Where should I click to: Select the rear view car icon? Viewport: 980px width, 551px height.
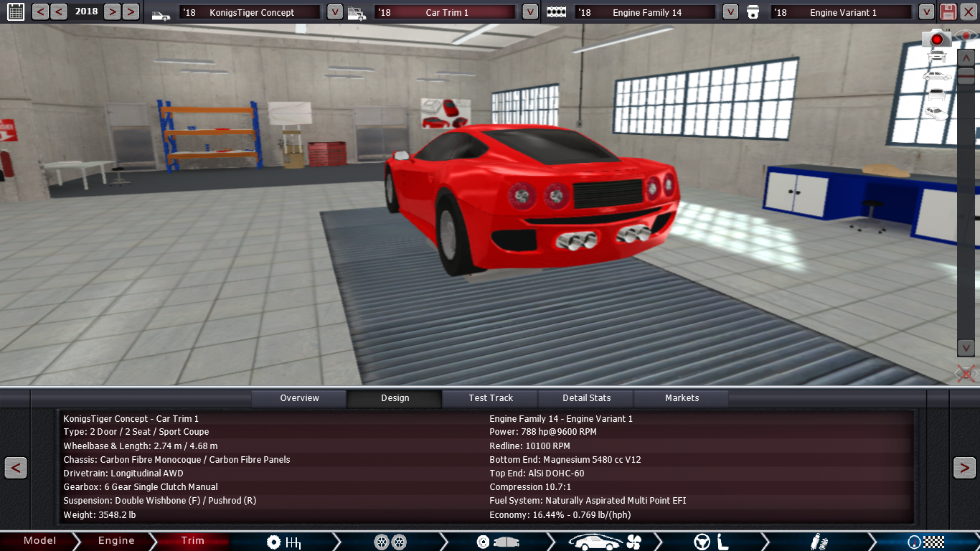936,94
